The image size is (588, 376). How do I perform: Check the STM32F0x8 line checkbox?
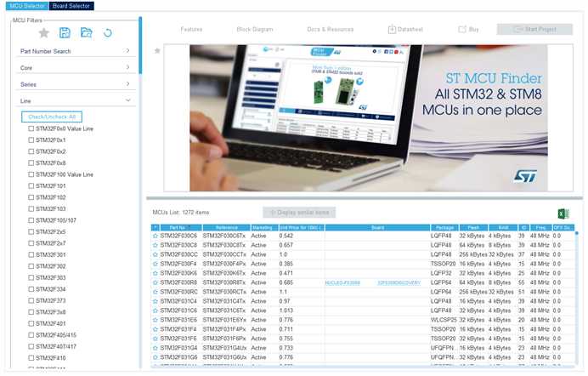pyautogui.click(x=31, y=163)
